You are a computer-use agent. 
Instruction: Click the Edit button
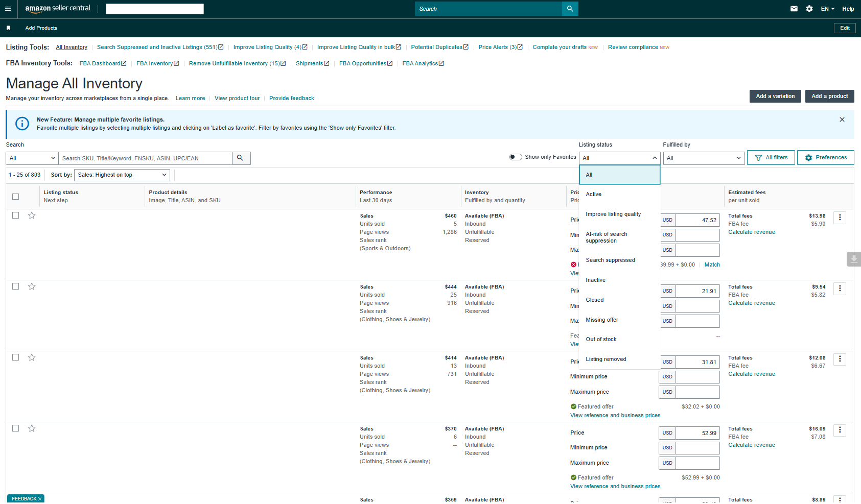click(845, 28)
